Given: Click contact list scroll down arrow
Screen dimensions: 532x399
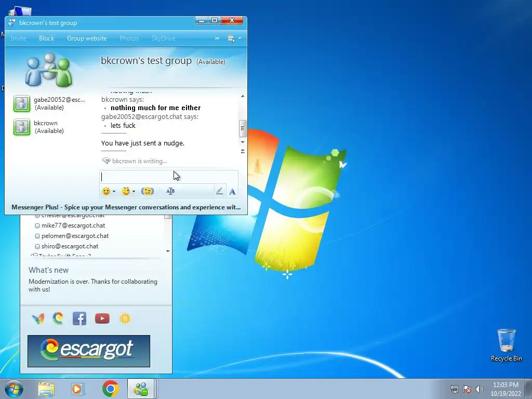Looking at the screenshot, I should [168, 251].
